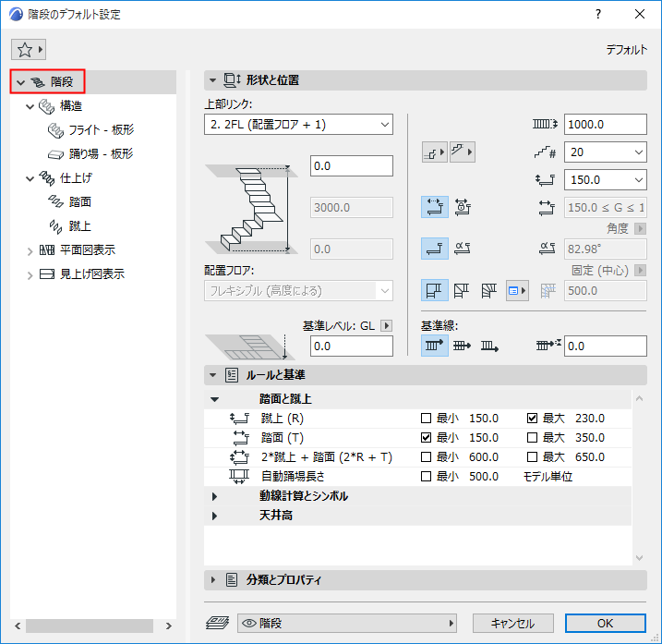Enable 自動踊場長さ 最小 checkbox
662x644 pixels.
(x=426, y=477)
